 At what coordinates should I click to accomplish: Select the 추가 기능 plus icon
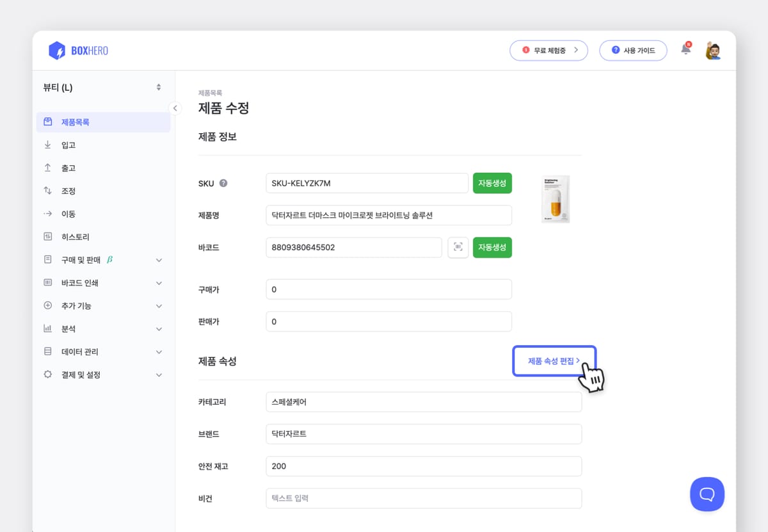coord(47,306)
